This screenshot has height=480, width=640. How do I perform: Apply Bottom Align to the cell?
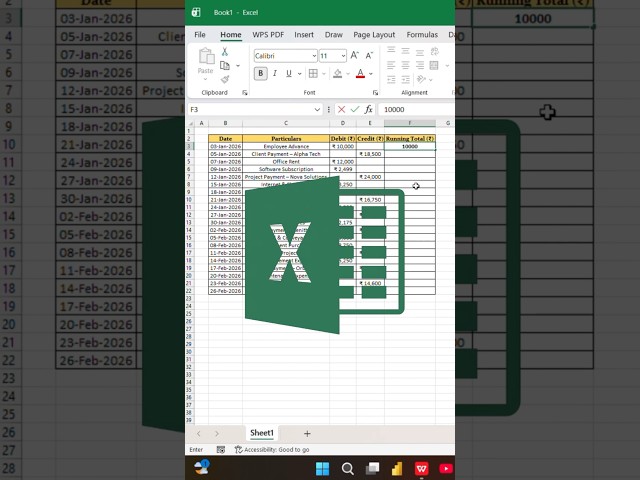coord(420,51)
